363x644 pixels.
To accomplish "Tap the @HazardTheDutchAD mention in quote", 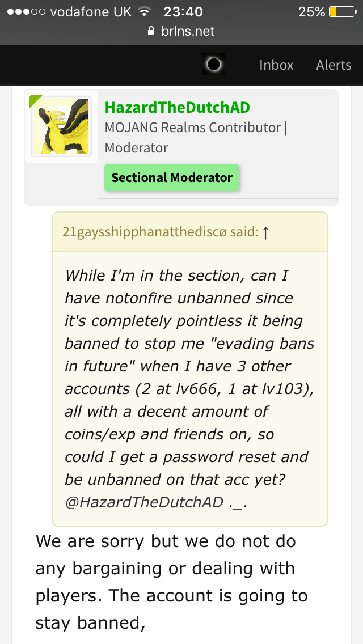I will coord(144,502).
